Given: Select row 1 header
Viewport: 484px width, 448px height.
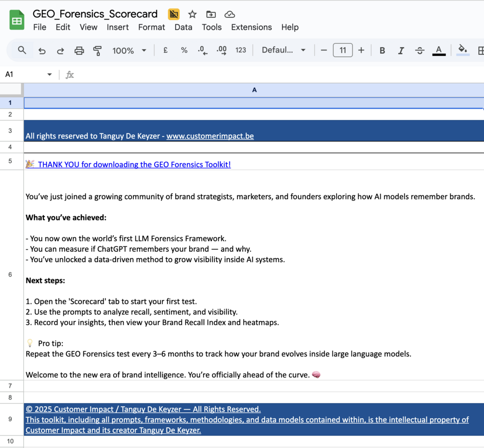Looking at the screenshot, I should pos(10,102).
